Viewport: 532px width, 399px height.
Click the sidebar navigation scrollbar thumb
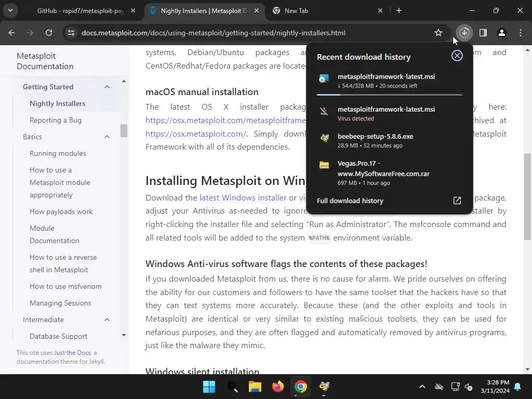pos(124,130)
